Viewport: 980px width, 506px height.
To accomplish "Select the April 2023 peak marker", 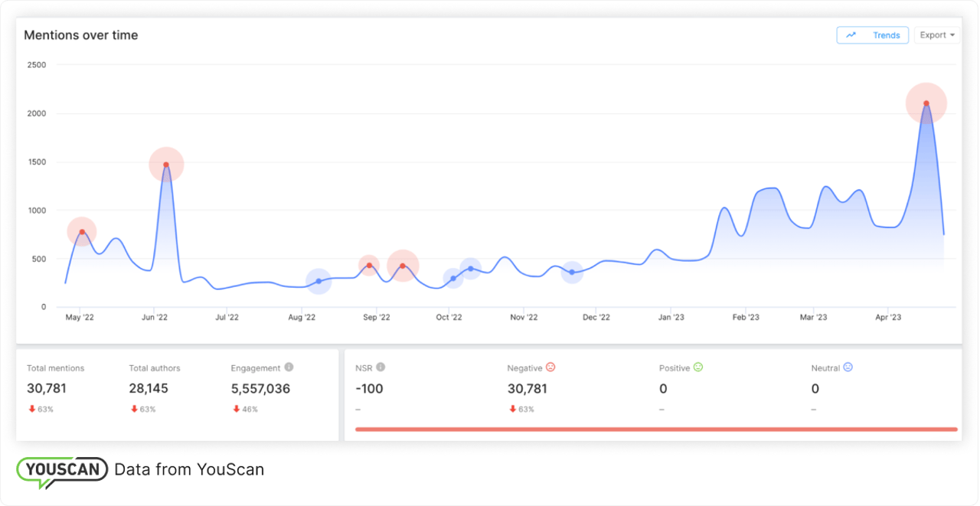I will (x=926, y=103).
